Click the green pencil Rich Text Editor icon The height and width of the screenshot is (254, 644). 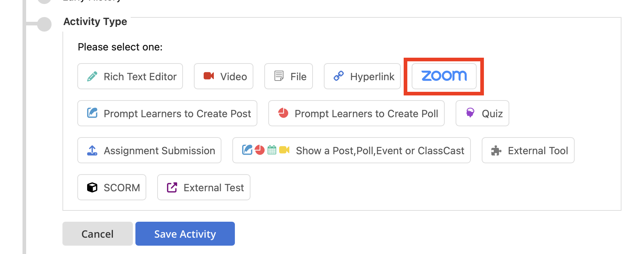[x=92, y=77]
